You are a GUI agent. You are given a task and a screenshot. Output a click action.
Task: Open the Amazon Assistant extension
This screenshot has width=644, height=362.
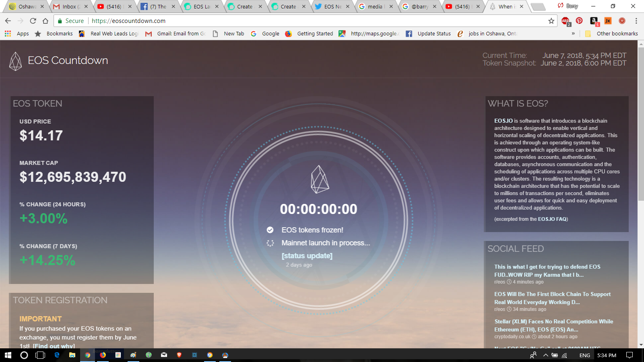pos(594,21)
